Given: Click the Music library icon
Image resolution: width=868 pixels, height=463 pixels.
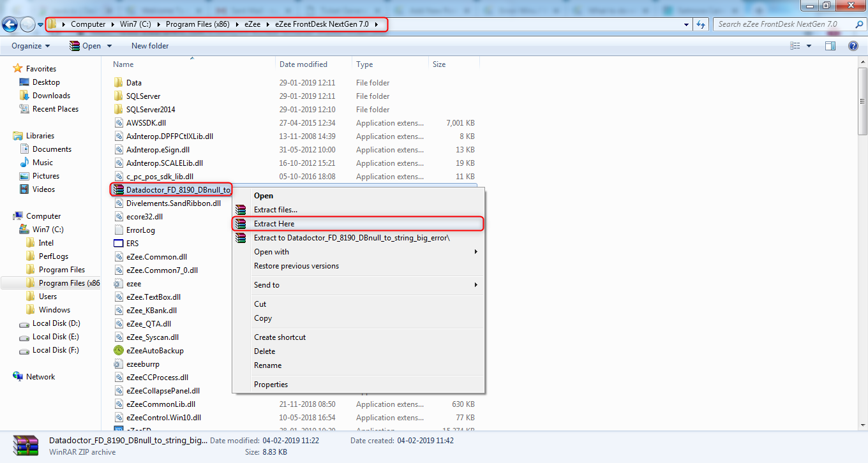Looking at the screenshot, I should tap(24, 163).
